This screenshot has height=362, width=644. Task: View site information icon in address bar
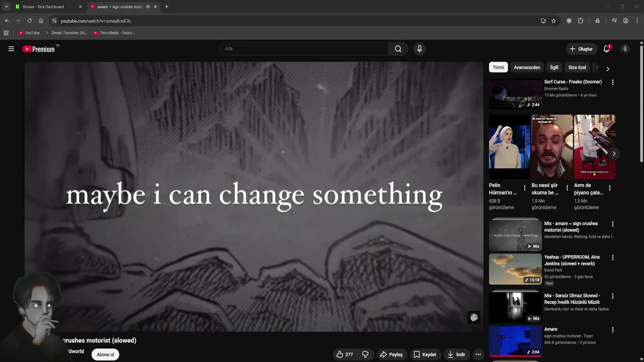(54, 21)
